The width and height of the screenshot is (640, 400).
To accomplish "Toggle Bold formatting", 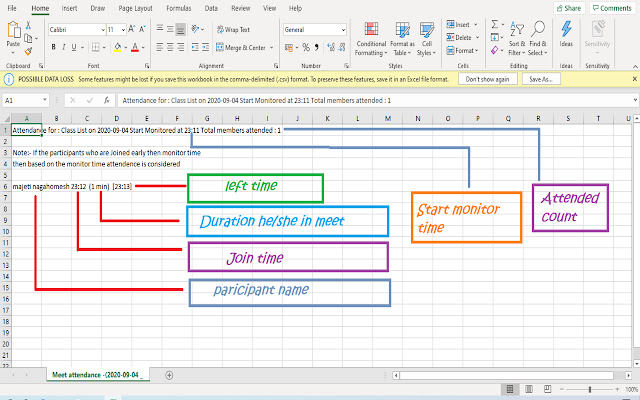I will pyautogui.click(x=51, y=46).
